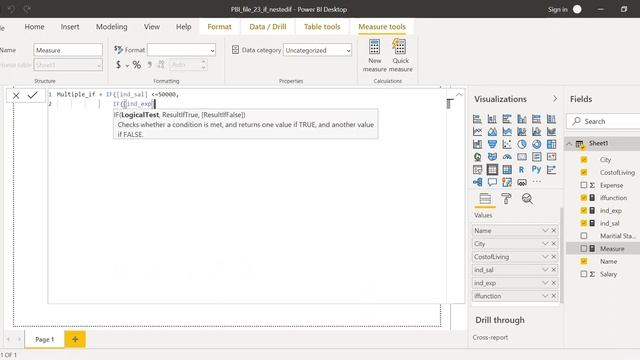The image size is (640, 360).
Task: Toggle the ind_exp measure checkbox
Action: (584, 210)
